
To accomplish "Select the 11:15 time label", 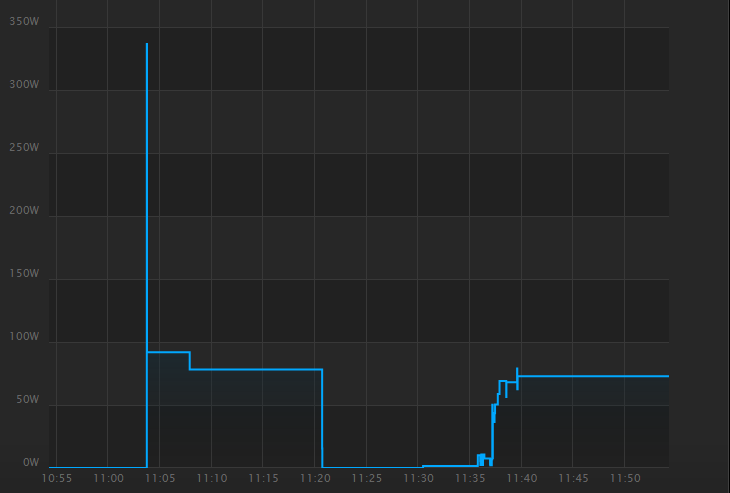I will click(263, 479).
